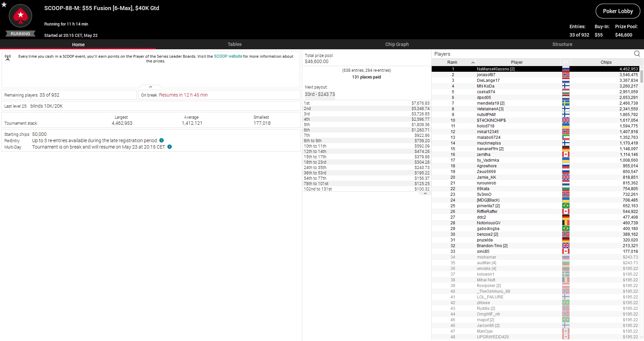Select player row dpsd05

[535, 98]
